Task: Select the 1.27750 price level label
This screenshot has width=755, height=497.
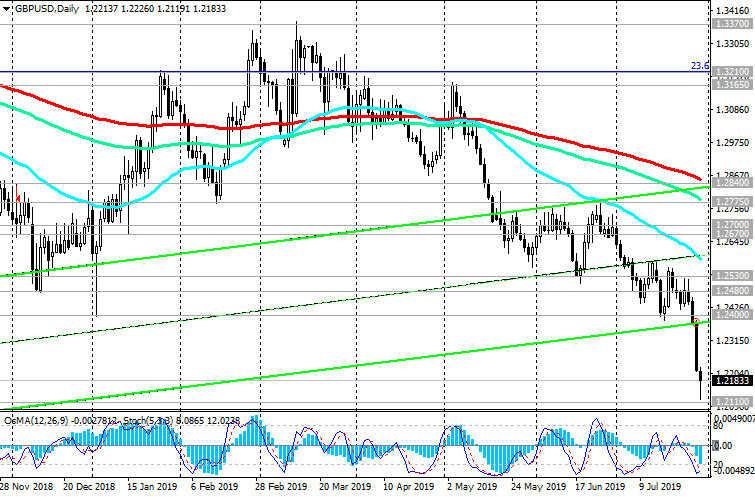Action: pos(732,201)
